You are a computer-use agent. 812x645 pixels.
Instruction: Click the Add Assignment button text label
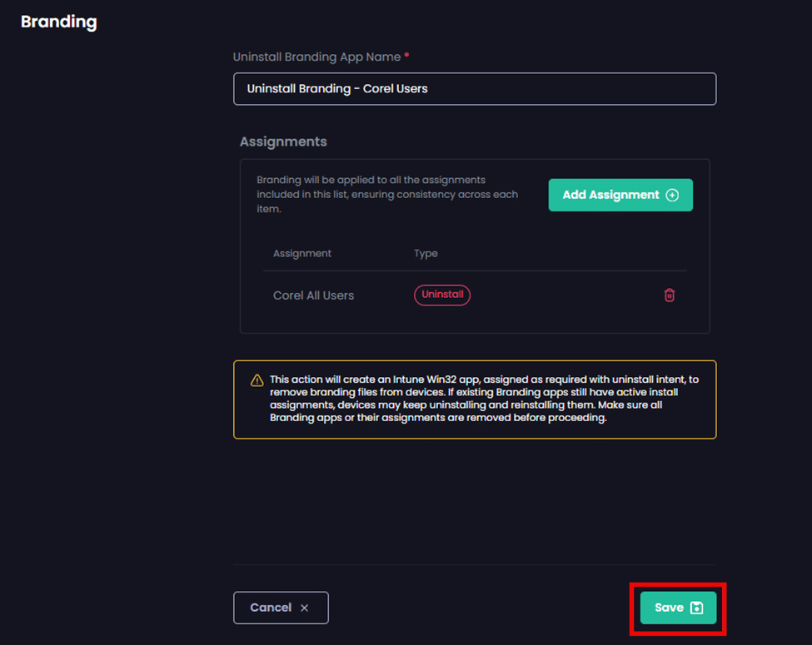(610, 195)
